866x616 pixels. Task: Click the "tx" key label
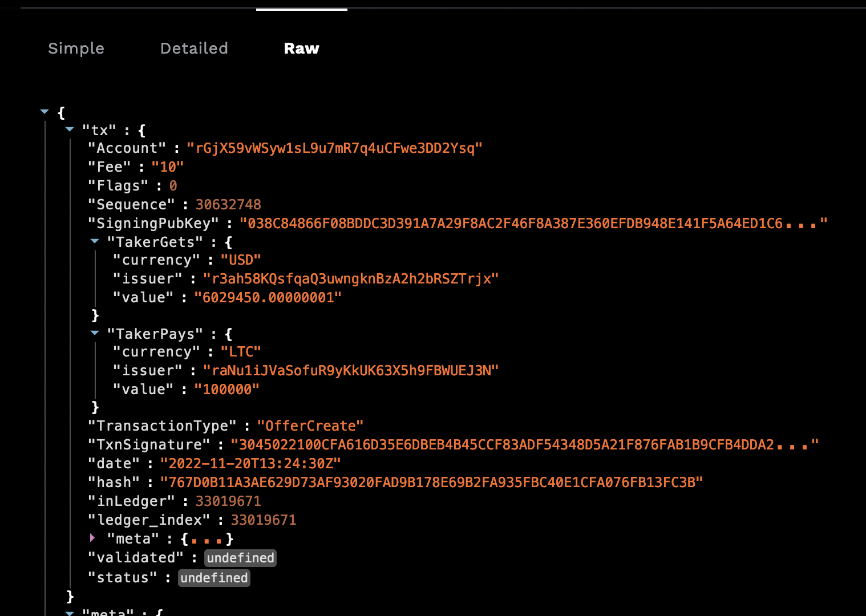coord(99,131)
